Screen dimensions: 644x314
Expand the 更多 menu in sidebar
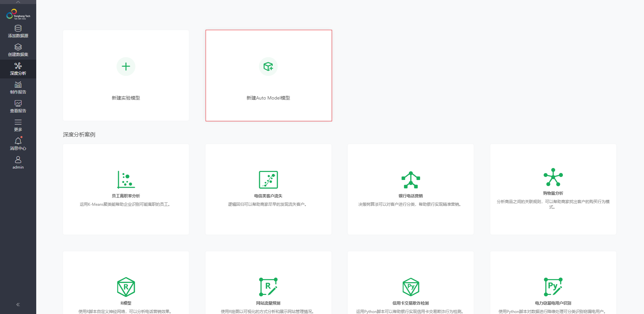click(18, 125)
